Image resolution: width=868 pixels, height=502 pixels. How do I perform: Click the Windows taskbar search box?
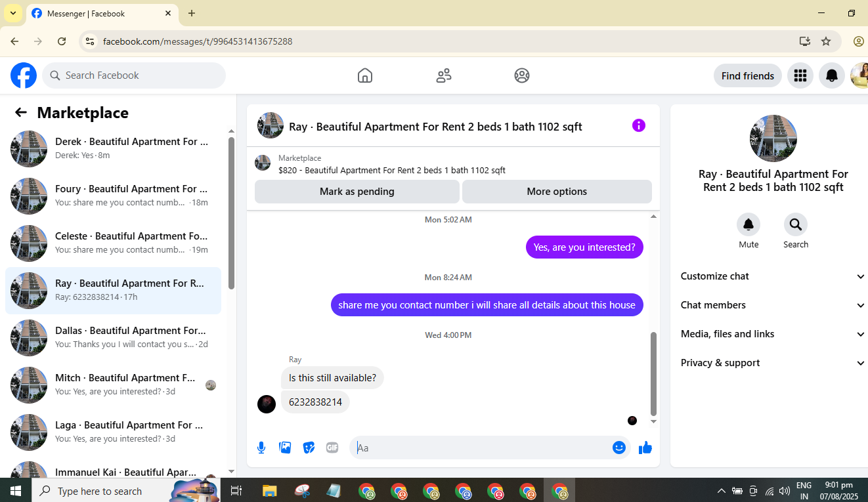(126, 491)
